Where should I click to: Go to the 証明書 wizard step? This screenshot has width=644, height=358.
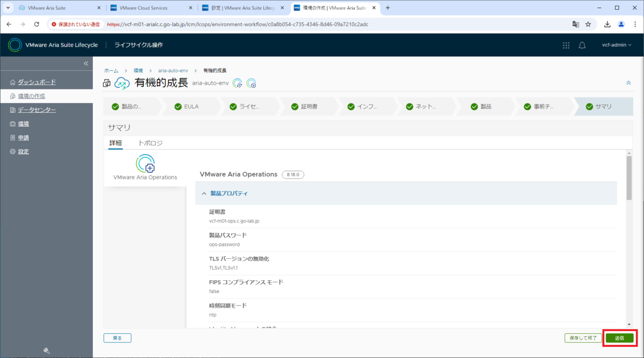pos(309,107)
